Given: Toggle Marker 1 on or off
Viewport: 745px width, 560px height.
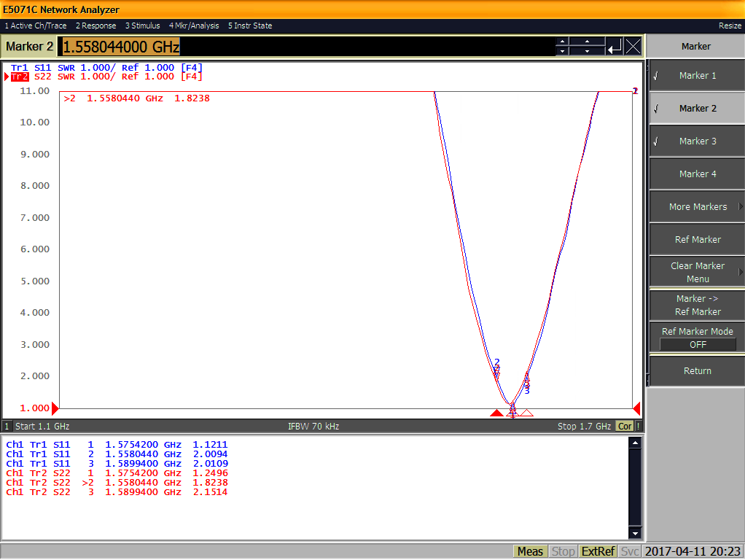Looking at the screenshot, I should click(x=697, y=76).
